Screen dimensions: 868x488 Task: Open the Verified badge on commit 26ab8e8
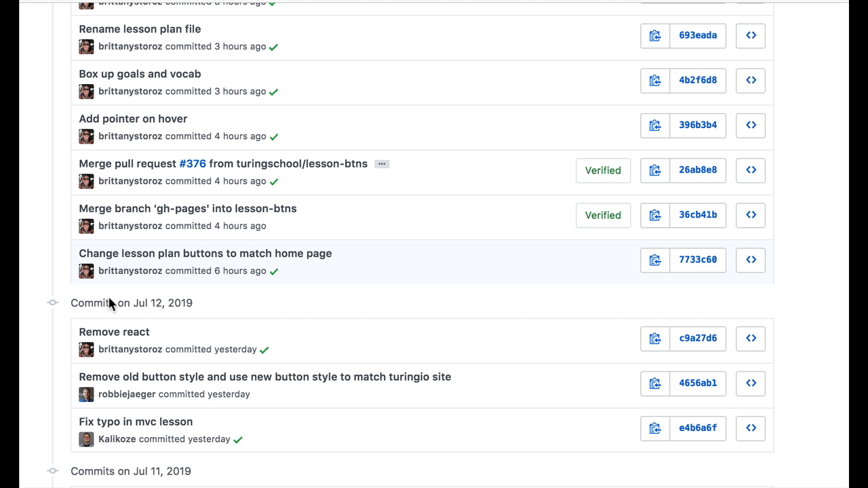tap(603, 171)
